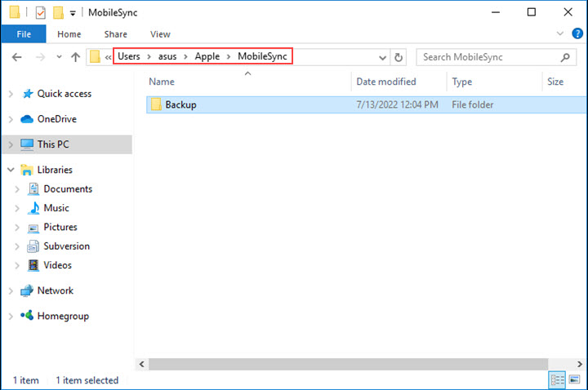Open the Pictures library
Image resolution: width=588 pixels, height=390 pixels.
[60, 227]
